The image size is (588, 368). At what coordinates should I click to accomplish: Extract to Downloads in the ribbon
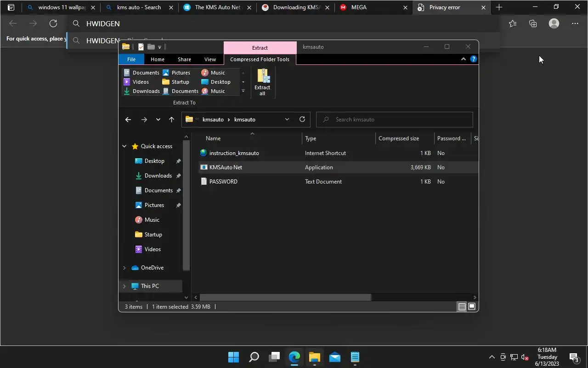pyautogui.click(x=141, y=91)
